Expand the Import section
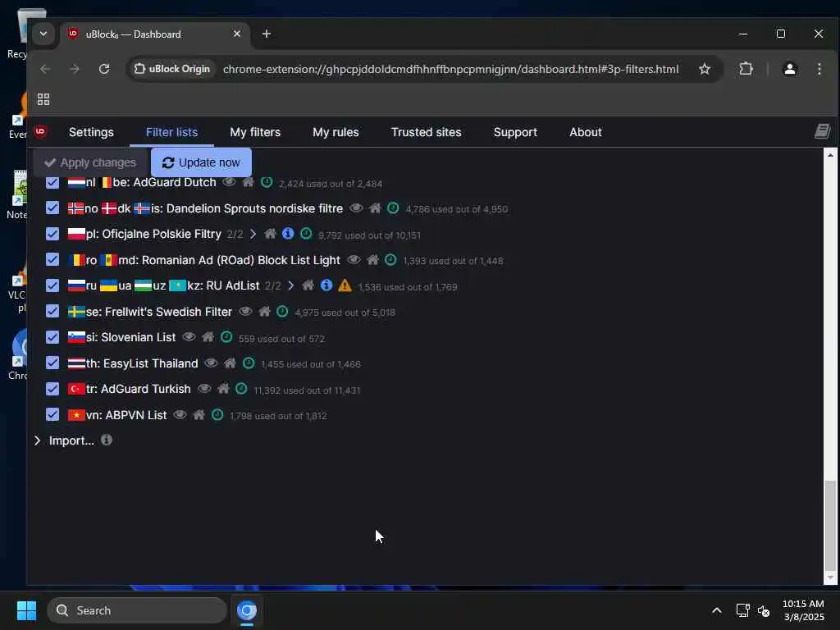840x630 pixels. pos(37,441)
